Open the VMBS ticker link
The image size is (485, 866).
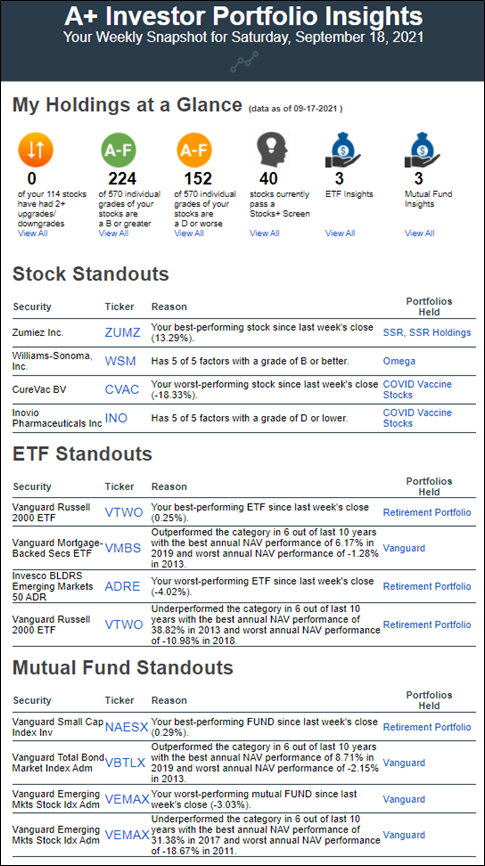(123, 548)
